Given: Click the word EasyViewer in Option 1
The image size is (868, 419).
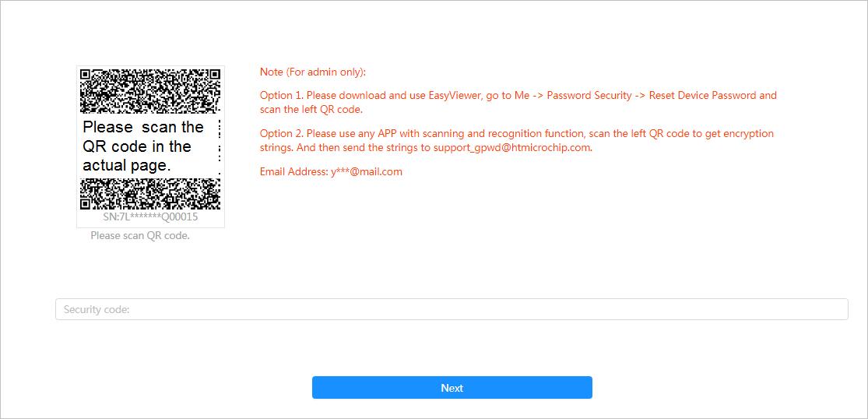Looking at the screenshot, I should pos(454,96).
